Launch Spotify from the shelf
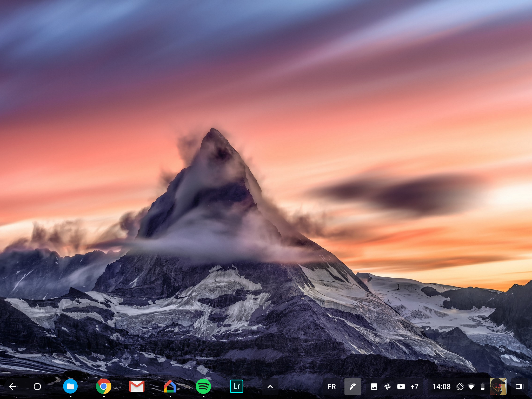 coord(203,386)
